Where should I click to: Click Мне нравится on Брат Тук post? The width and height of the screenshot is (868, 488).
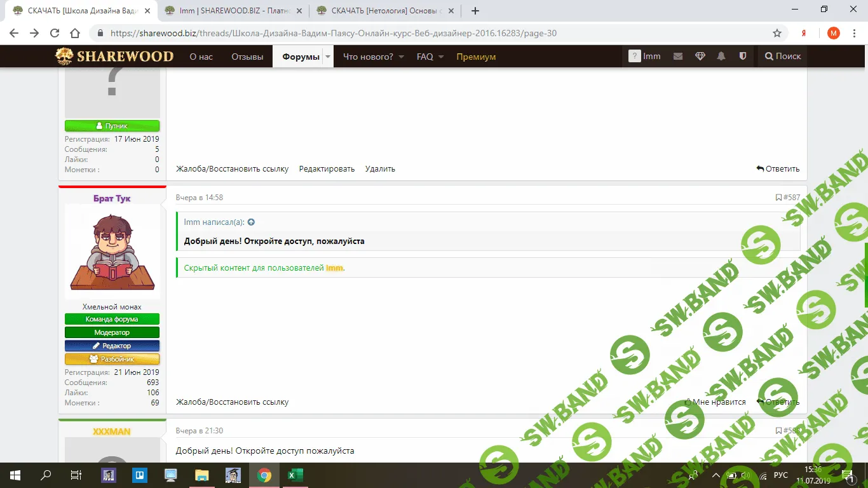[x=715, y=402]
